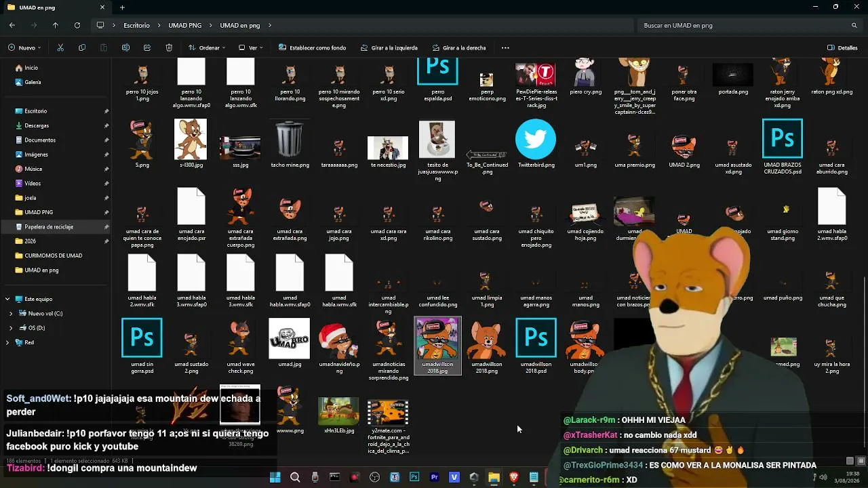This screenshot has width=868, height=488.
Task: Unpin Música from quick access
Action: click(x=106, y=169)
